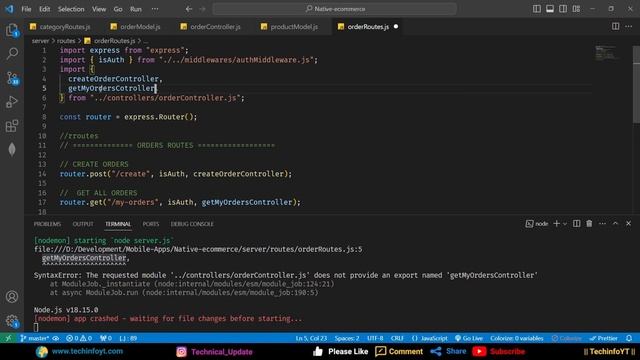Screen dimensions: 640x360
Task: Open the Go menu
Action: click(x=118, y=9)
